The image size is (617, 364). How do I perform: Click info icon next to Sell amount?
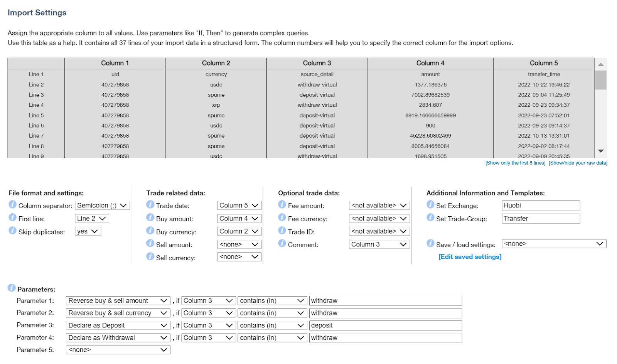pos(150,243)
